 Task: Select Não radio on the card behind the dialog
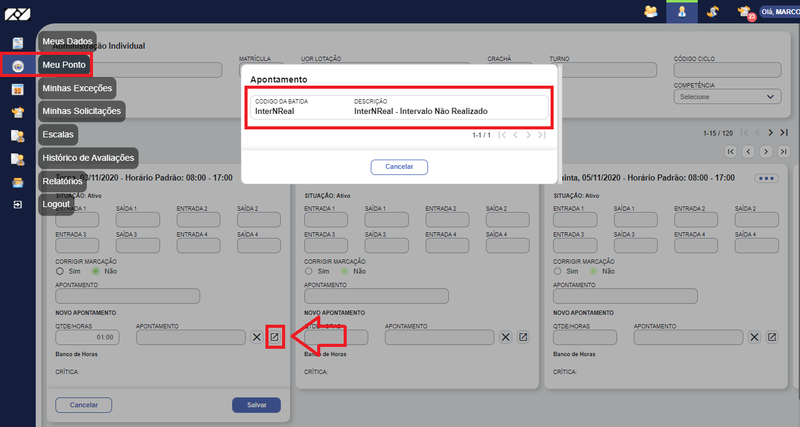click(344, 271)
